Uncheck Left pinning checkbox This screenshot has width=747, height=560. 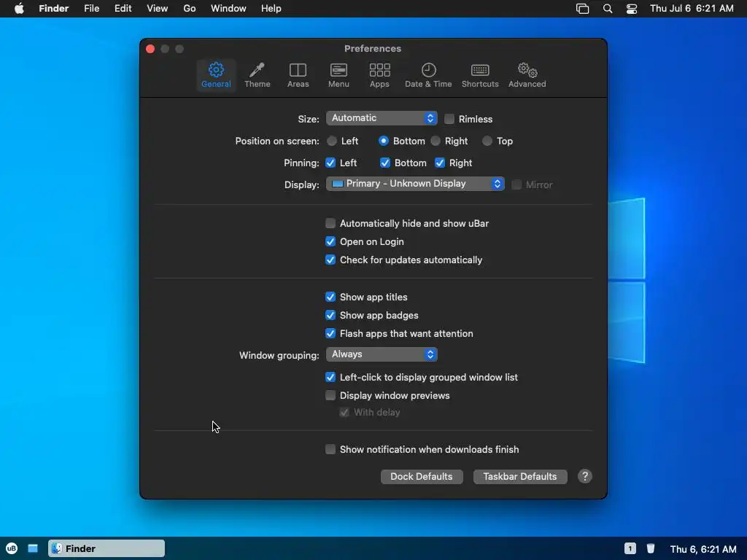(330, 163)
